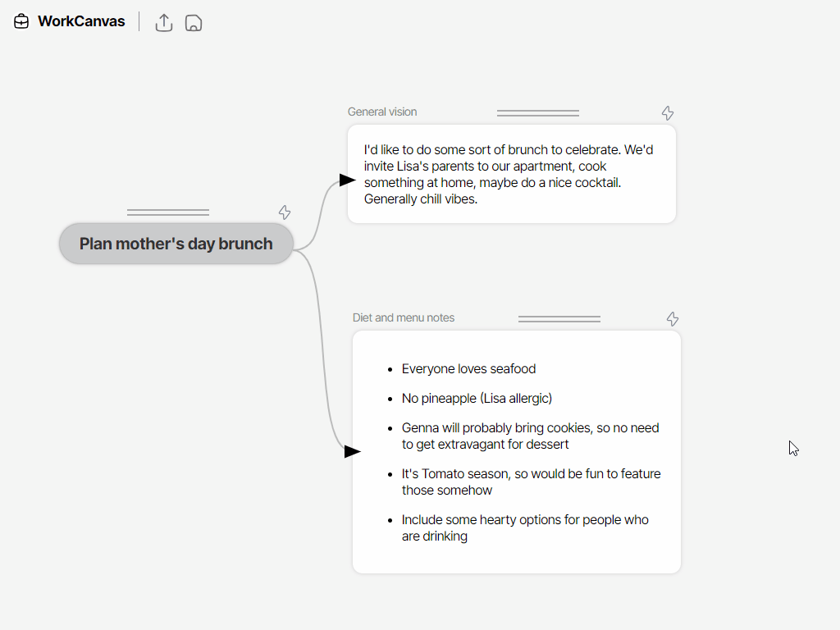Image resolution: width=840 pixels, height=630 pixels.
Task: Click the lightning icon above the General vision card
Action: tap(667, 113)
